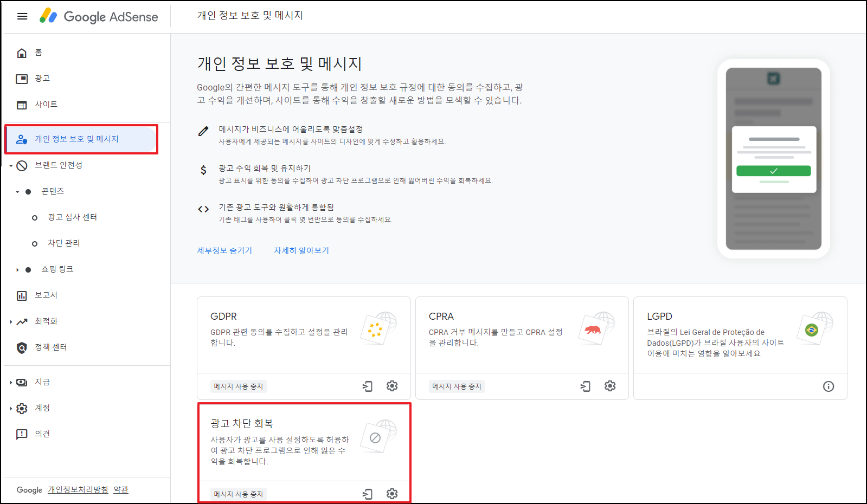This screenshot has width=867, height=504.
Task: Click the pencil customize icon
Action: point(203,131)
